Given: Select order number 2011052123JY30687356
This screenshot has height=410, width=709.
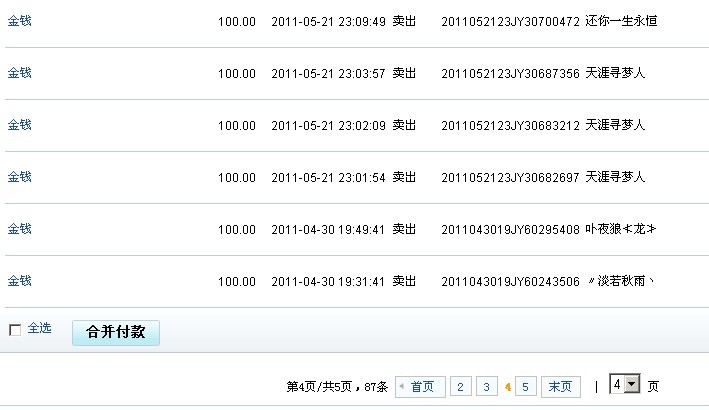Looking at the screenshot, I should tap(510, 74).
